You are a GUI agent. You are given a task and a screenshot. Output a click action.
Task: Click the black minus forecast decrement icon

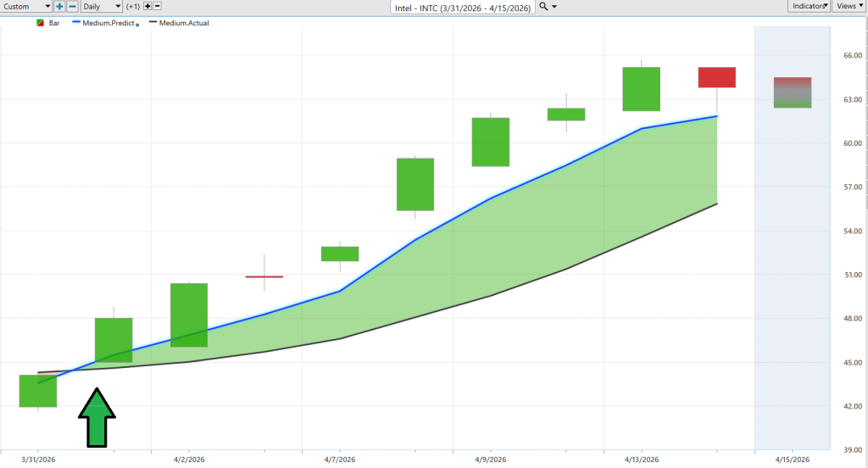157,6
